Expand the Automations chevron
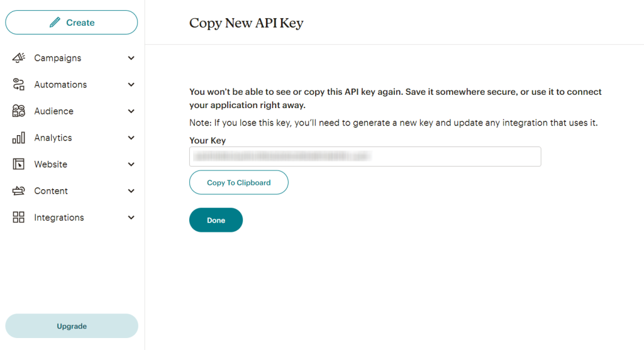Screen dimensions: 644x350 (131, 85)
